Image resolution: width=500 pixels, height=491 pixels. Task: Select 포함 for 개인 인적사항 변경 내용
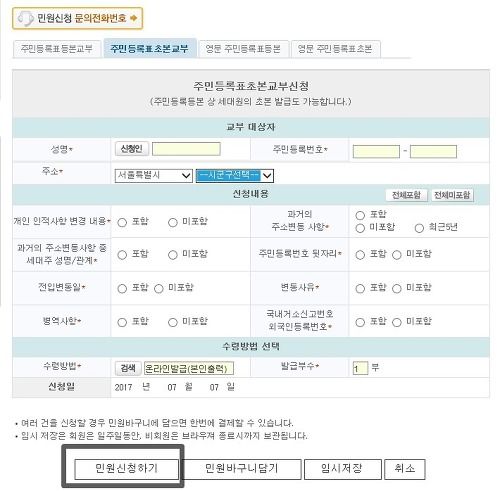coord(122,222)
